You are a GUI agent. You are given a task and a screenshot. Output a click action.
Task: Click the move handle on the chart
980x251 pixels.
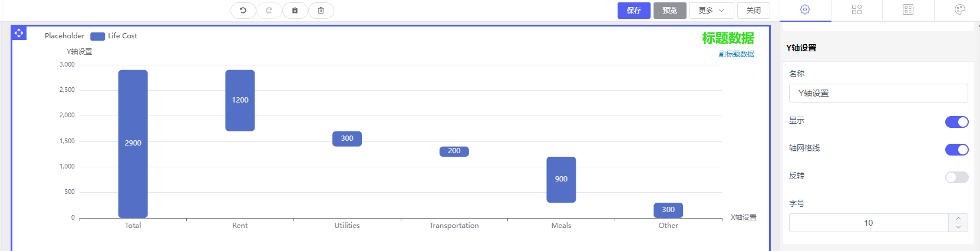point(19,33)
